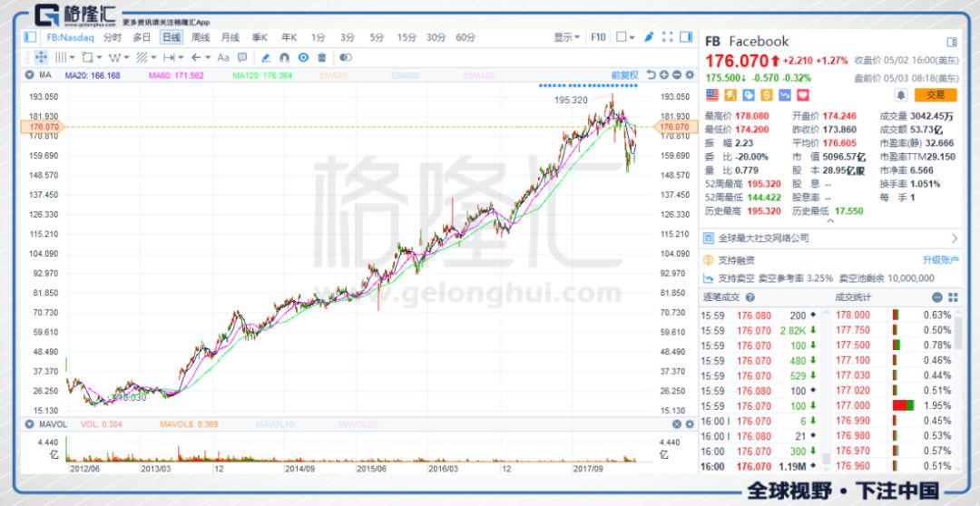The image size is (980, 506).
Task: Collapse the MA indicator toggle
Action: 29,75
